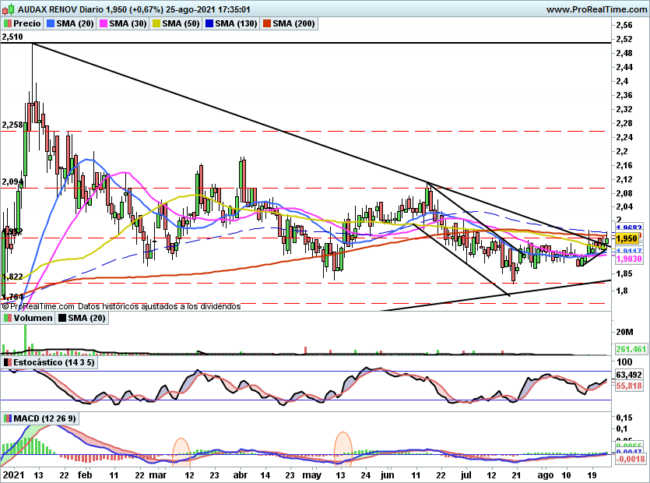Select the SMA (200) legend label
This screenshot has width=650, height=483.
(289, 24)
